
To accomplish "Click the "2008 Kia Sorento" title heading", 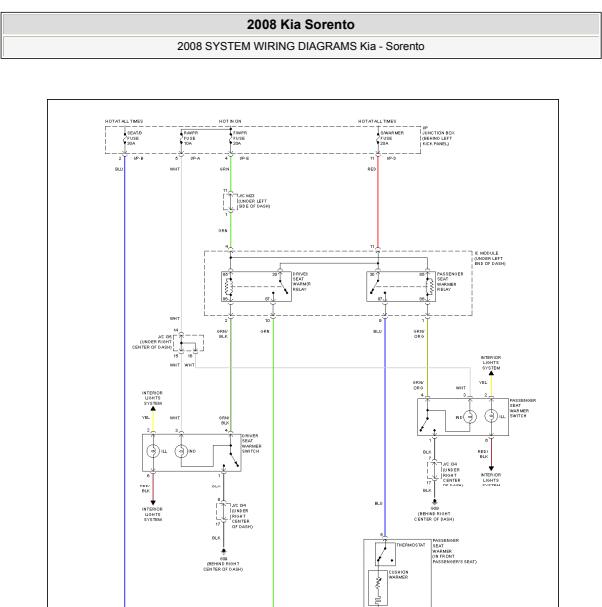I will tap(301, 24).
